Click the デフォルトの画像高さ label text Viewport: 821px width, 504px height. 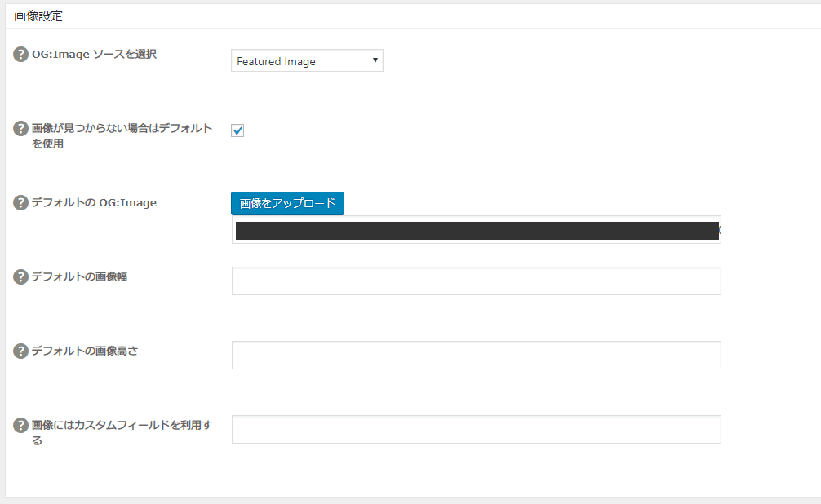(84, 351)
